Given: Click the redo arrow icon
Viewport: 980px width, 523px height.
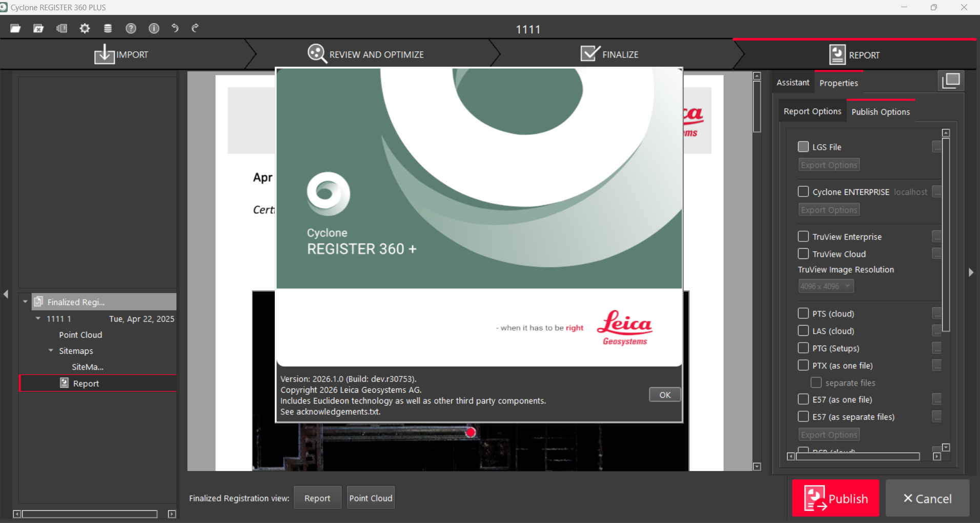Looking at the screenshot, I should pos(195,28).
